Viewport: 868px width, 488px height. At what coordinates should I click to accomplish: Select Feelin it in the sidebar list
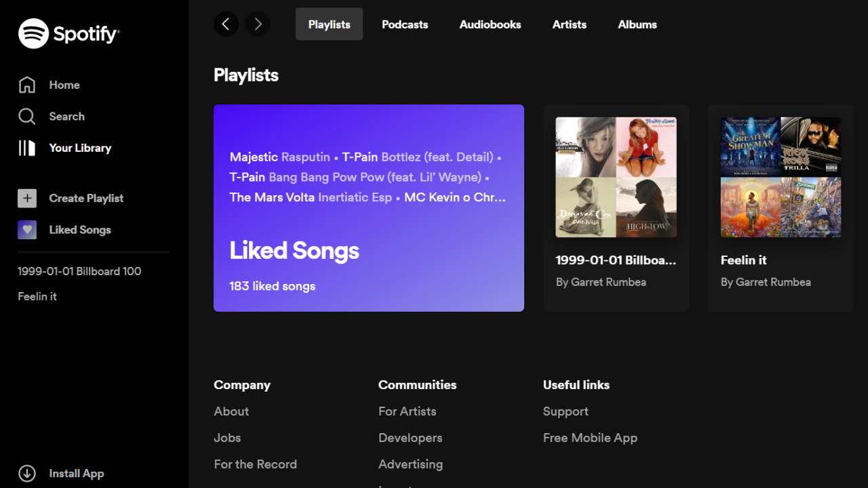click(x=37, y=296)
